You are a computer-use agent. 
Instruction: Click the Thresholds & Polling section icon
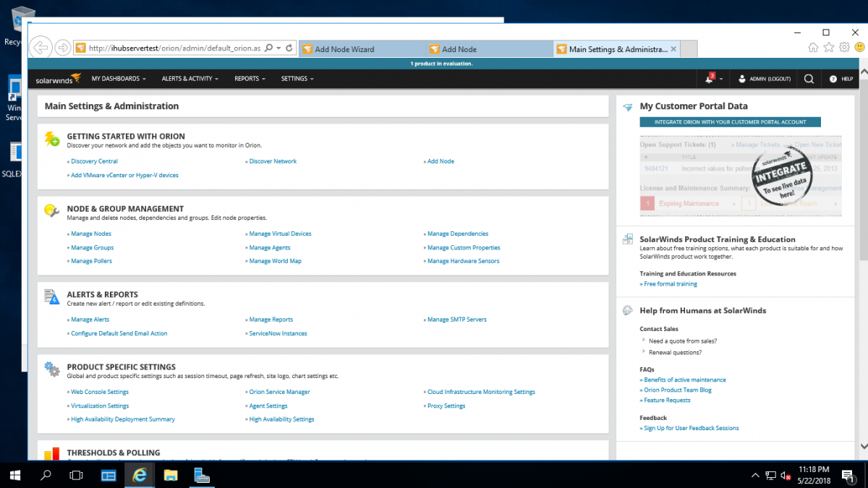(x=51, y=453)
